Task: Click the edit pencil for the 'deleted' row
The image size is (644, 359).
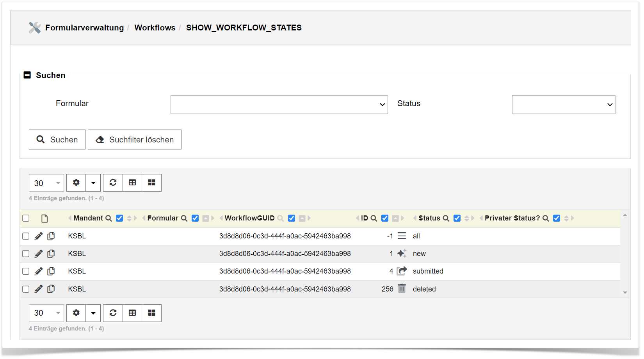Action: coord(38,289)
